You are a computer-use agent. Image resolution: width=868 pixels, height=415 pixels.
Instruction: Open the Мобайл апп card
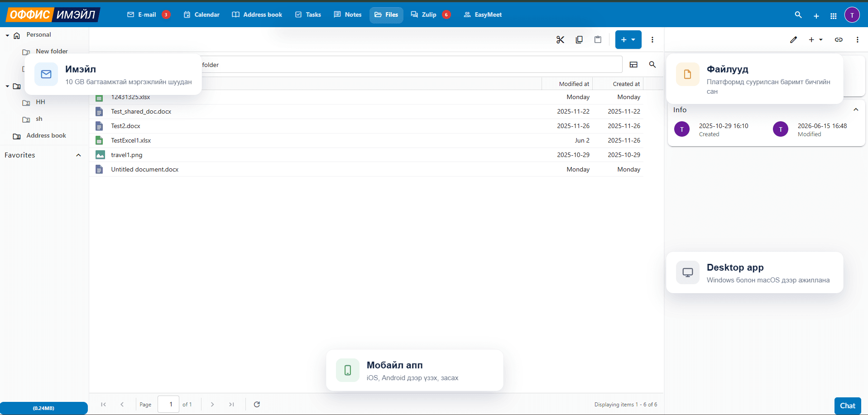[415, 370]
